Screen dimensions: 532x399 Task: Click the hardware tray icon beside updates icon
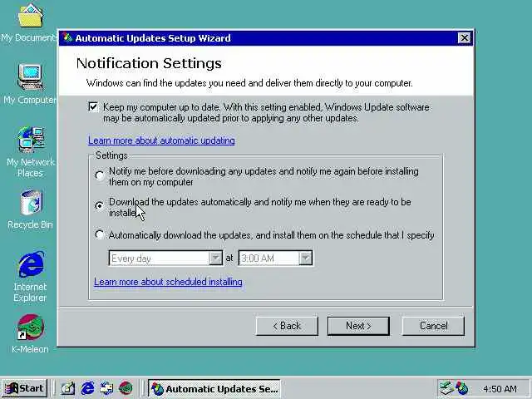pos(446,388)
